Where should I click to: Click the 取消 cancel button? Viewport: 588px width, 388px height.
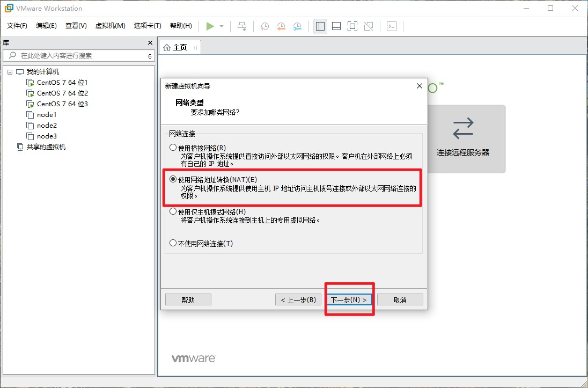tap(400, 300)
